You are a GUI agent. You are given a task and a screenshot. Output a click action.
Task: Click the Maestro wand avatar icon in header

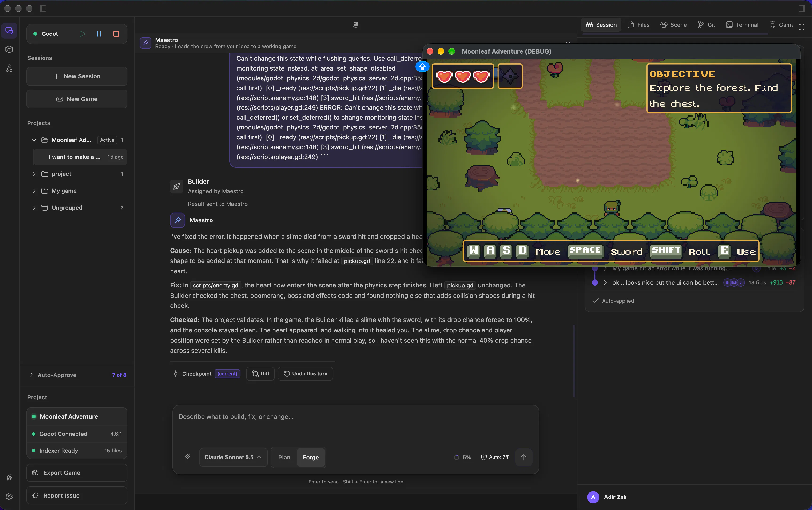point(146,43)
